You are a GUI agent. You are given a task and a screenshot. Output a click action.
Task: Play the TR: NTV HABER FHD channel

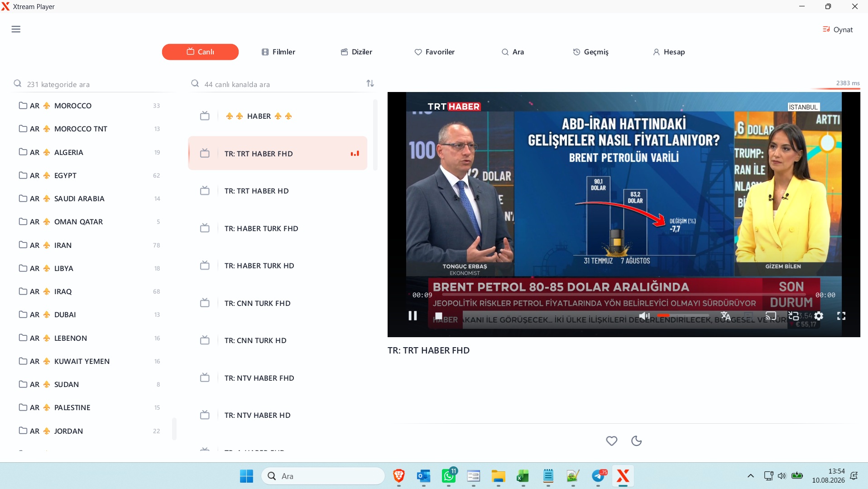[278, 378]
